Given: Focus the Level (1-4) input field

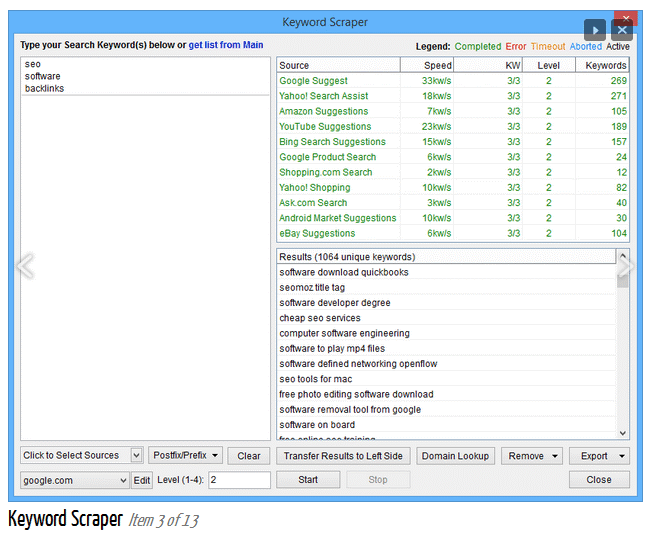Looking at the screenshot, I should click(x=239, y=480).
